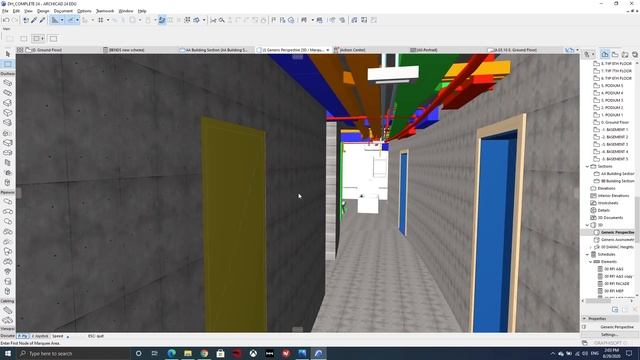Open the Publisher Sets navigator icon

[635, 54]
